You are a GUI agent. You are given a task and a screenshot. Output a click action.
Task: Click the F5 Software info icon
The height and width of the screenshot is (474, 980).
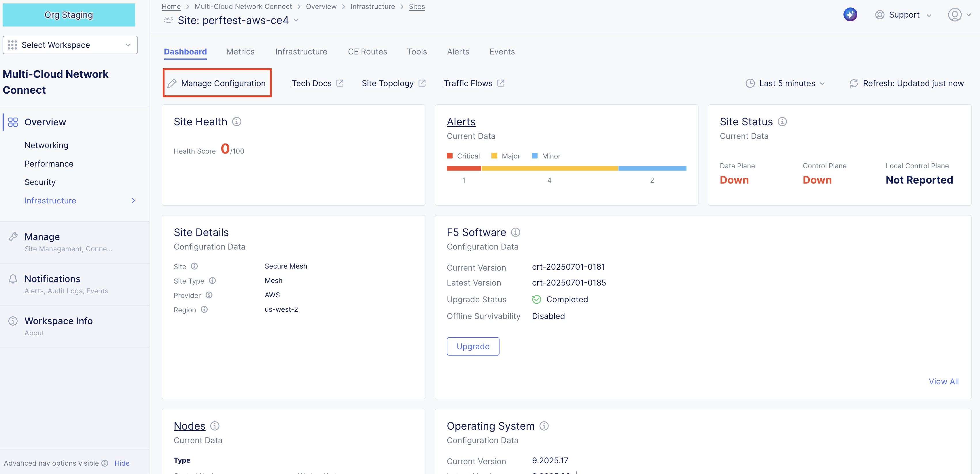(515, 232)
